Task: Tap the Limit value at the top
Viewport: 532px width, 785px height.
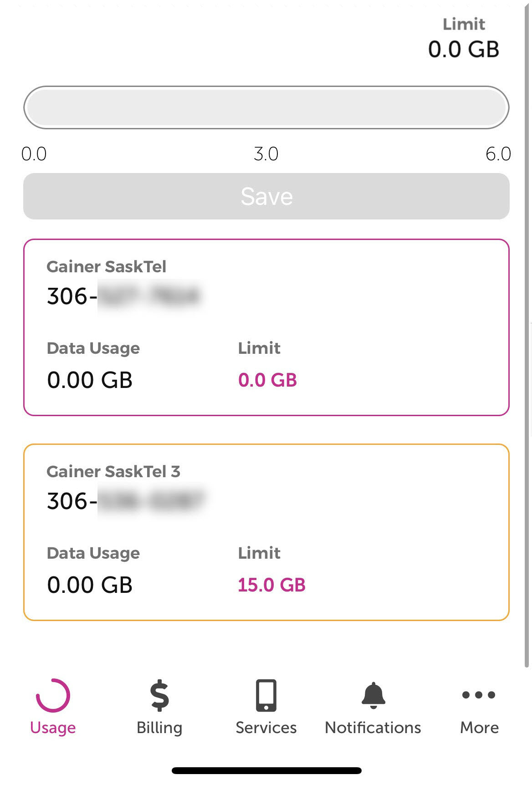Action: point(463,49)
